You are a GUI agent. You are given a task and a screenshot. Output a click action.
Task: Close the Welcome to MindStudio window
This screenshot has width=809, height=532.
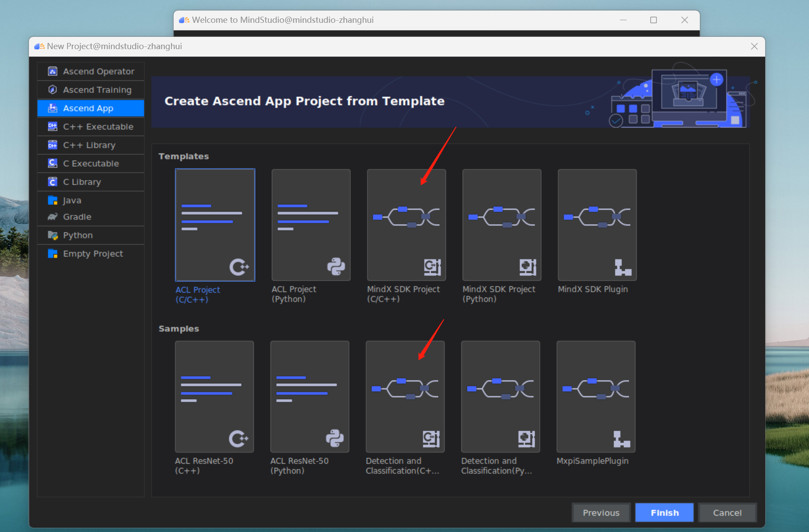(x=684, y=20)
